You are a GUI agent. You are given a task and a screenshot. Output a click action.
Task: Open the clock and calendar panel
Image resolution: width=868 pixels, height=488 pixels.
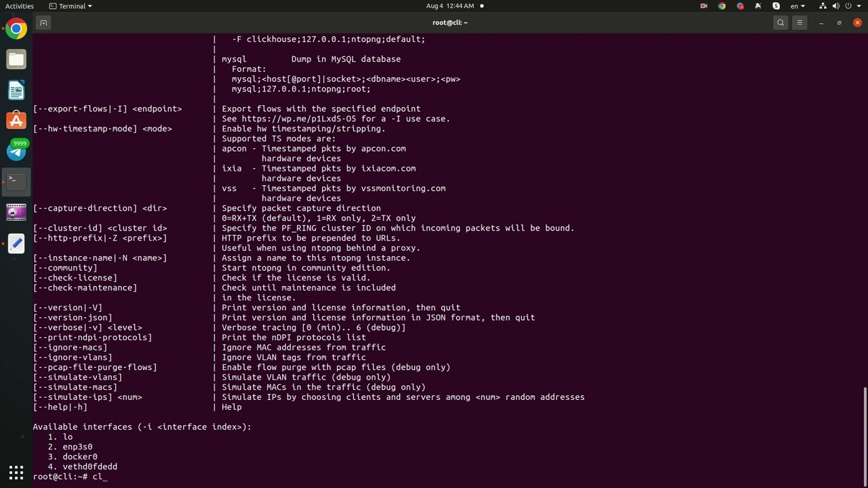click(x=450, y=6)
